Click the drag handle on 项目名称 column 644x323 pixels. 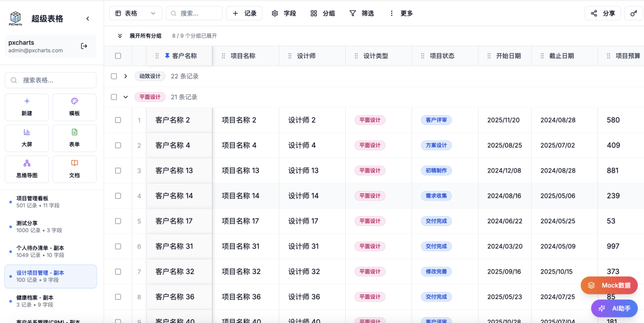pos(224,56)
